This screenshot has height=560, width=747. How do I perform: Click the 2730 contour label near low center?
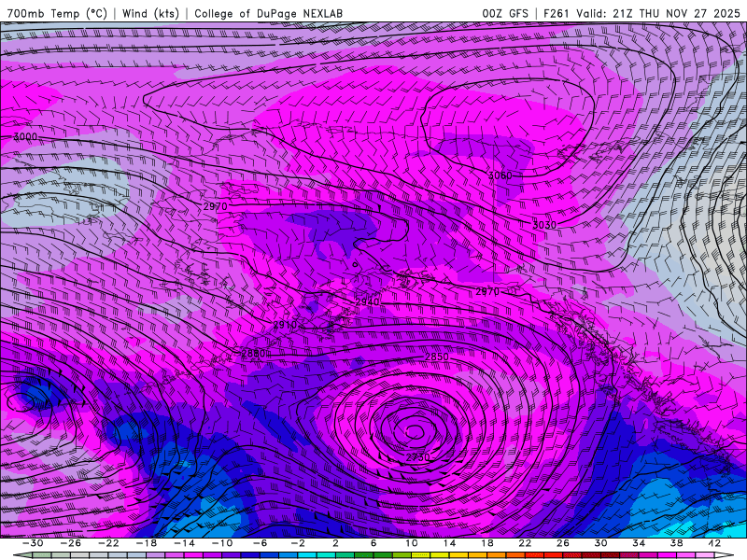417,457
